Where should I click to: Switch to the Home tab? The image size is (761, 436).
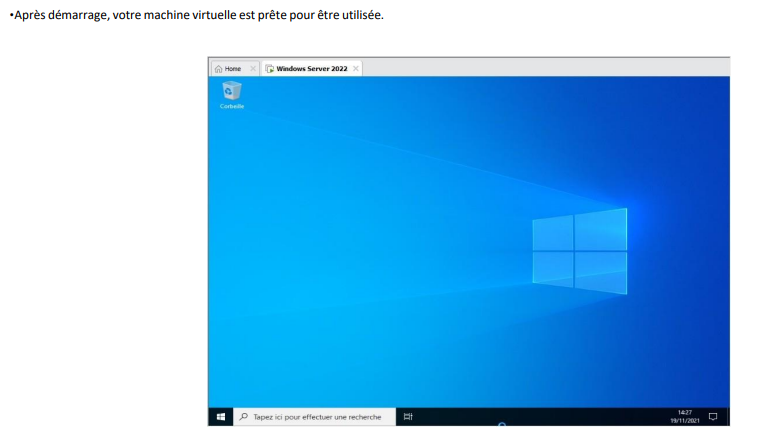click(x=235, y=68)
